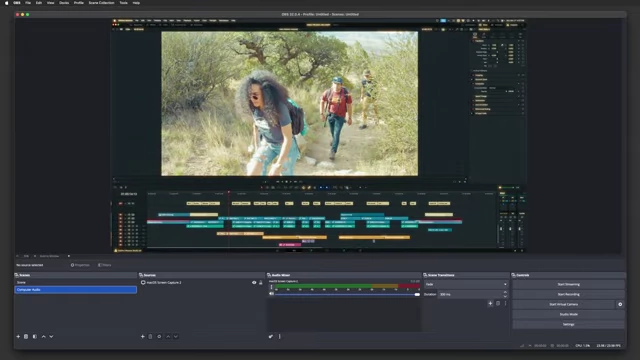Click the CPU usage status text
The width and height of the screenshot is (640, 360).
[582, 346]
